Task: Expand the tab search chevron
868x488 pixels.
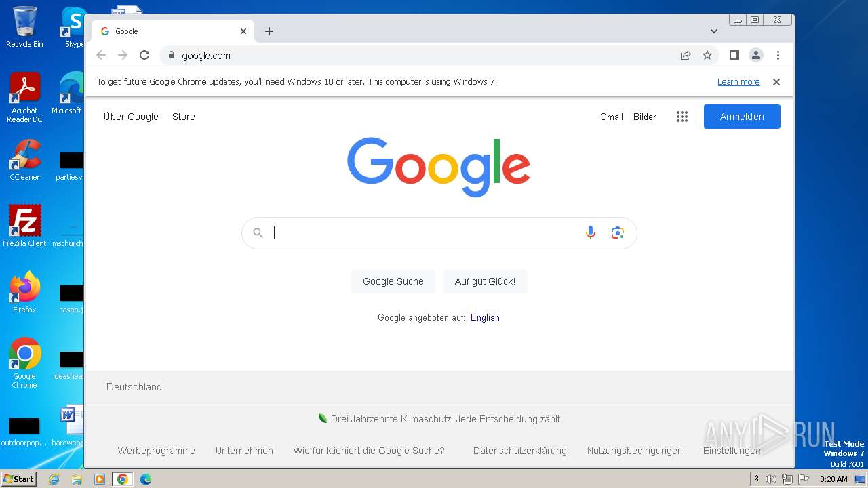Action: [x=714, y=31]
